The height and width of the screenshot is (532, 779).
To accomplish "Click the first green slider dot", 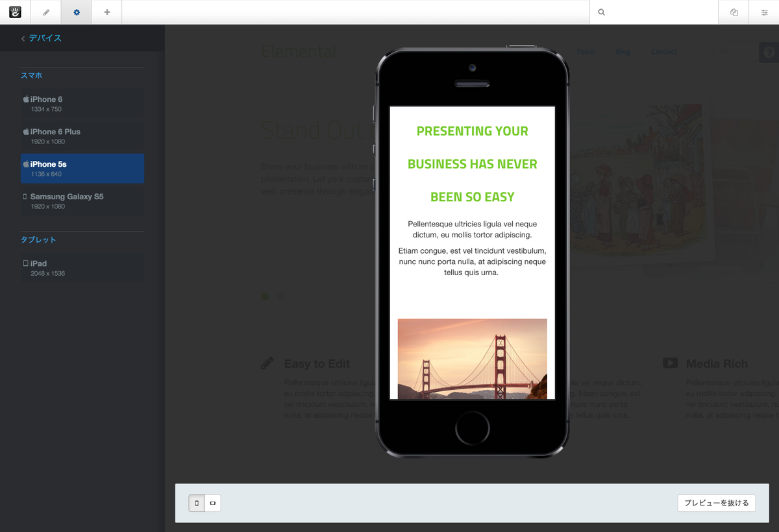I will click(265, 296).
